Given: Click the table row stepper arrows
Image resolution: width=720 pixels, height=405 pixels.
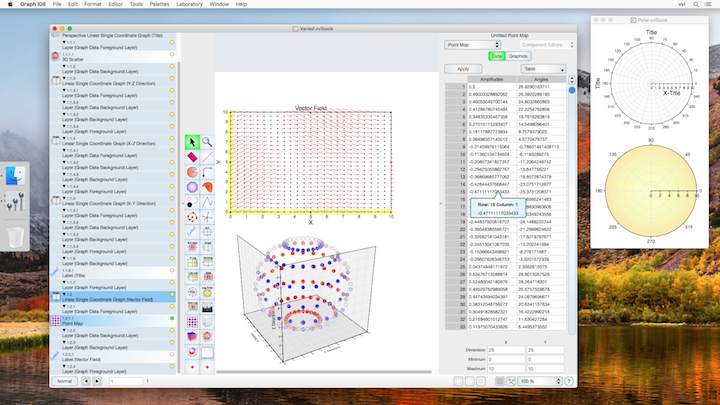Looking at the screenshot, I should tap(572, 79).
